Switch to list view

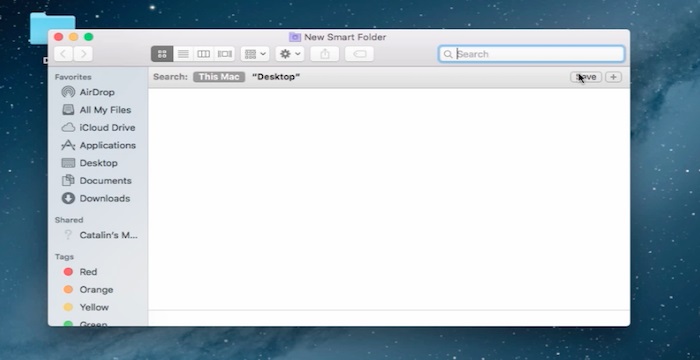click(183, 54)
